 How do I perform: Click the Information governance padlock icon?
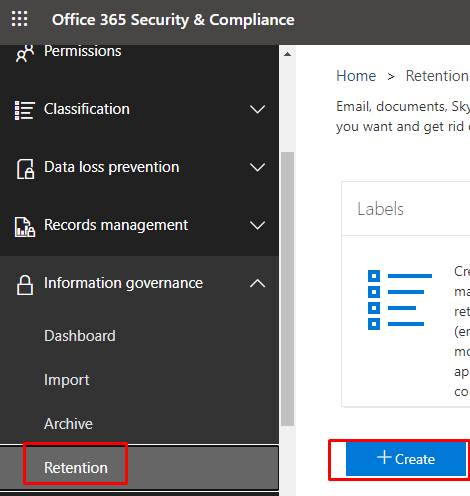(x=25, y=285)
